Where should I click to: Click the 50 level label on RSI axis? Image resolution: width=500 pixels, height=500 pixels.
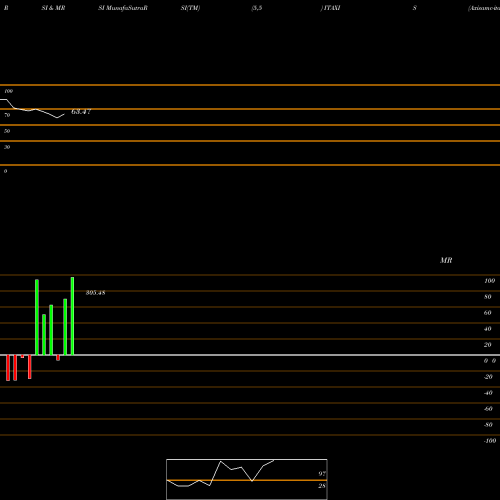[7, 131]
